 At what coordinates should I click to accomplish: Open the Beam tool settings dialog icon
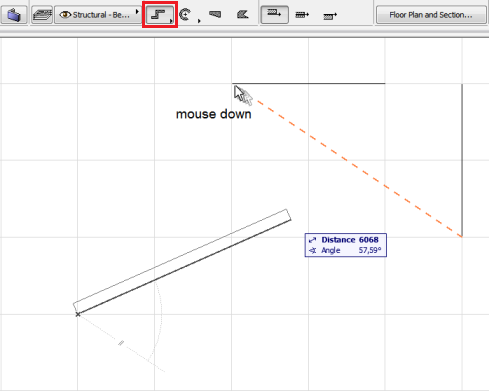point(14,15)
